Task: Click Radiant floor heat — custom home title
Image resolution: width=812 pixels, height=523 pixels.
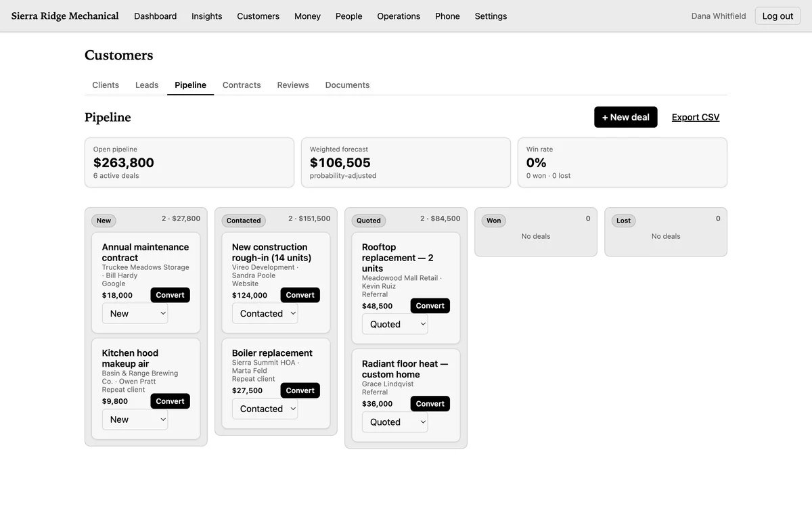Action: tap(405, 369)
